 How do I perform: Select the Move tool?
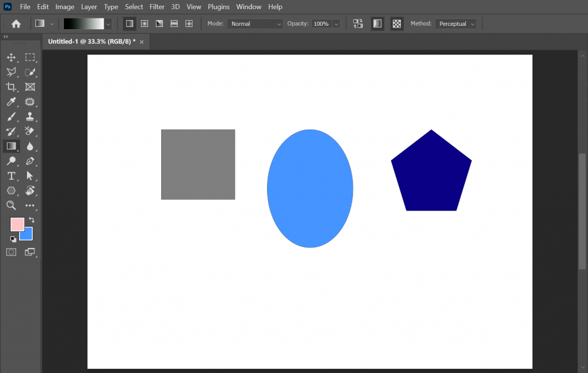11,57
